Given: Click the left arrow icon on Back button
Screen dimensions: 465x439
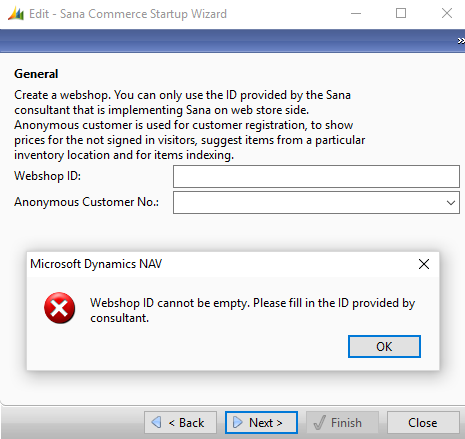Looking at the screenshot, I should 157,422.
